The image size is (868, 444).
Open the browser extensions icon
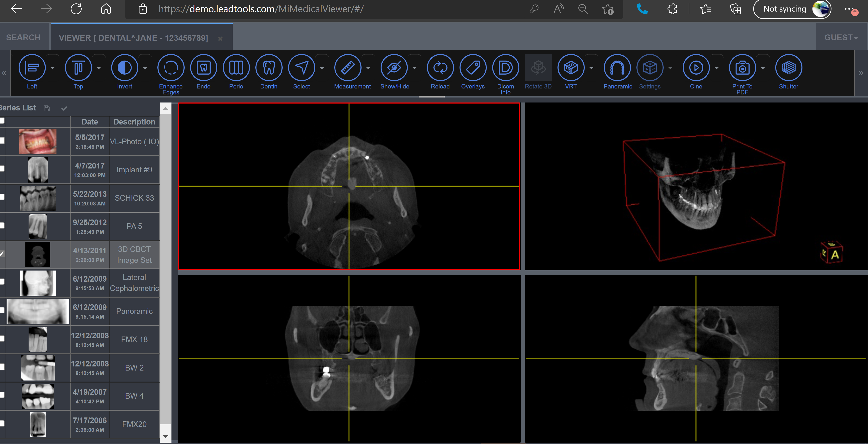672,9
